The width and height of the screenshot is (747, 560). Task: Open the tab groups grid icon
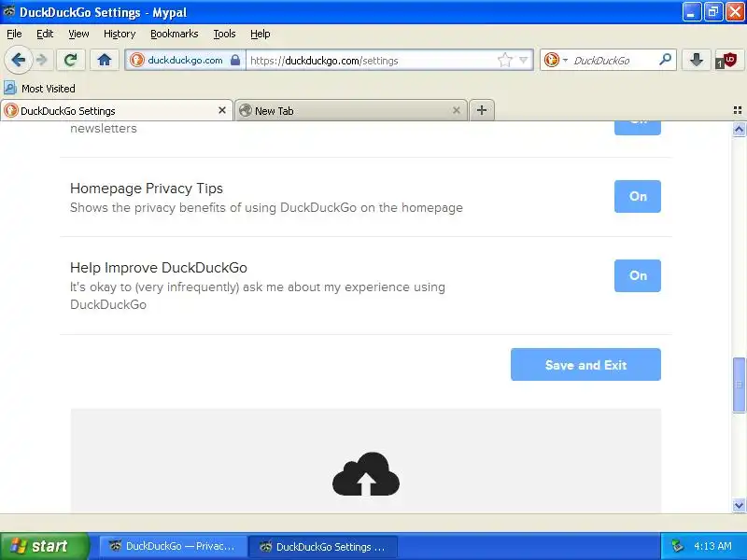point(738,110)
